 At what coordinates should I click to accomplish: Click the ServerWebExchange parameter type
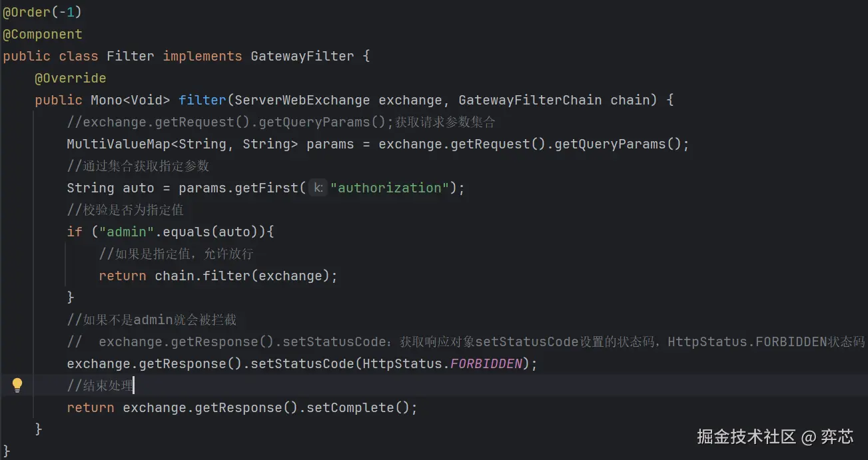302,100
